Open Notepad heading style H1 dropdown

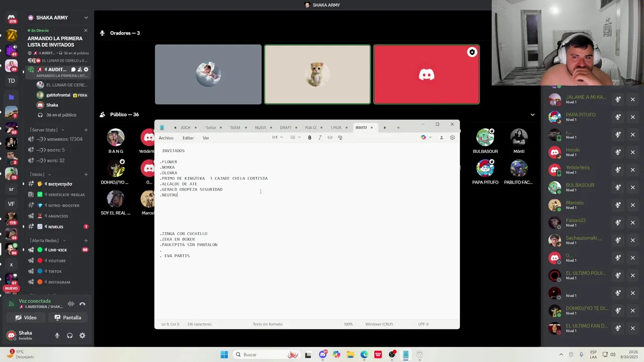coord(278,137)
